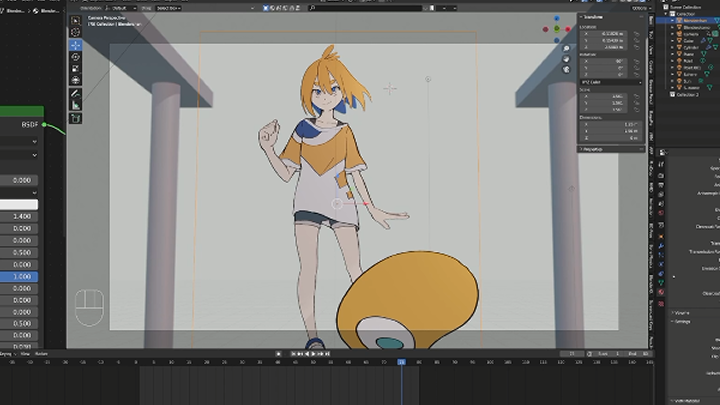Screen dimensions: 720x405
Task: Toggle lock on Scale X
Action: pos(636,97)
